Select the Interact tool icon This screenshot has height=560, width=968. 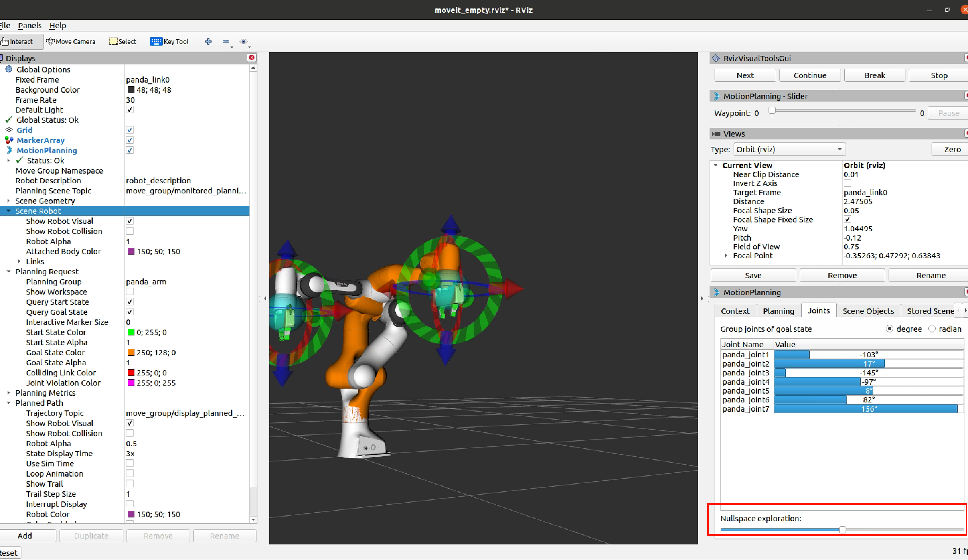[16, 41]
